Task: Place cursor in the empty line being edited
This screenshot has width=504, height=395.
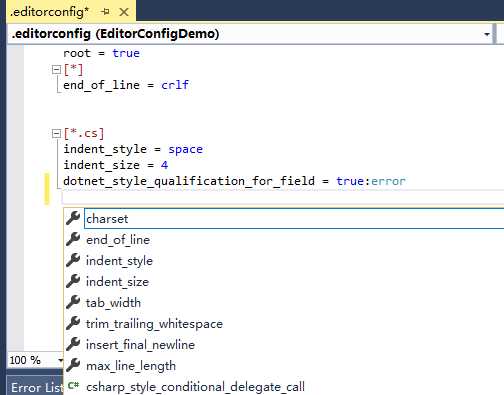Action: (283, 198)
